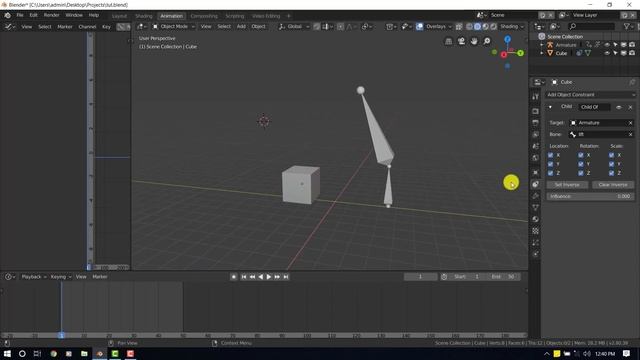Open the Add menu in viewport header
The width and height of the screenshot is (640, 360).
pyautogui.click(x=241, y=27)
